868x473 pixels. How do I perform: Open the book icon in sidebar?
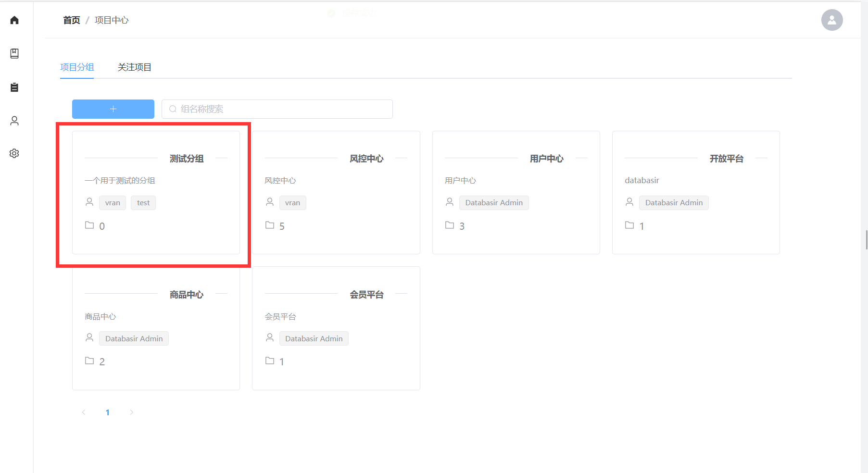tap(14, 53)
